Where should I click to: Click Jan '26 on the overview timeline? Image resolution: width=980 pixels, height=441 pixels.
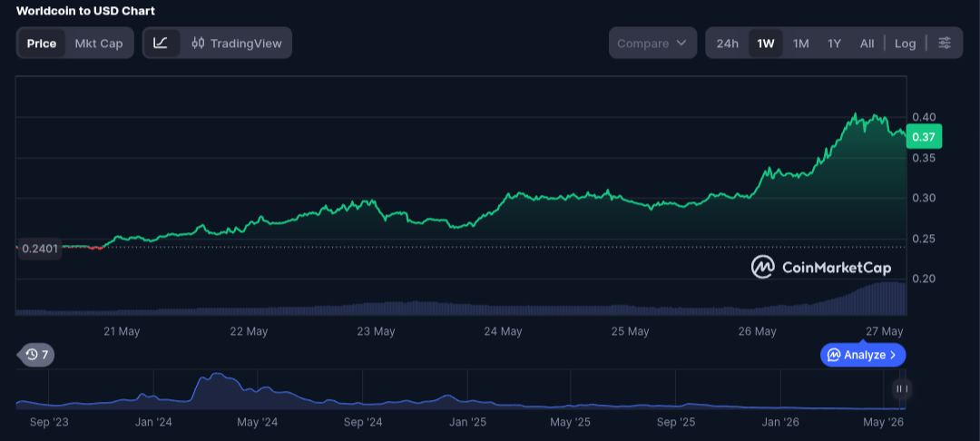(780, 423)
